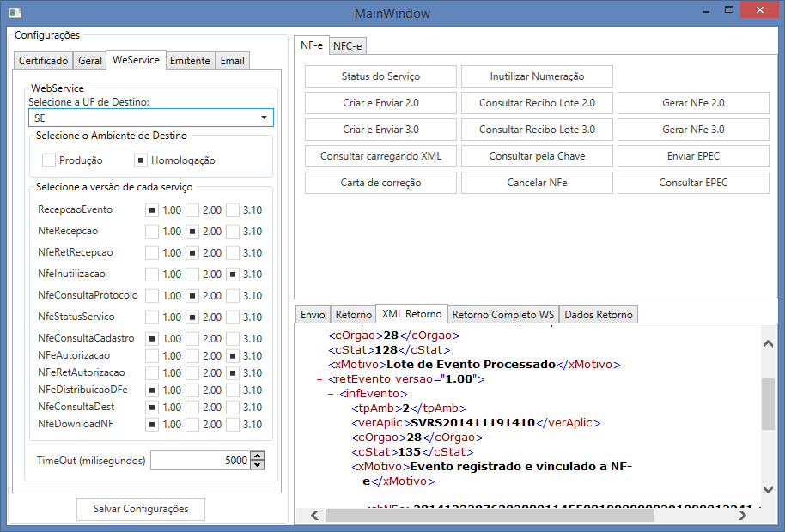Collapse the retEvento XML node
Image resolution: width=785 pixels, height=532 pixels.
[x=319, y=379]
